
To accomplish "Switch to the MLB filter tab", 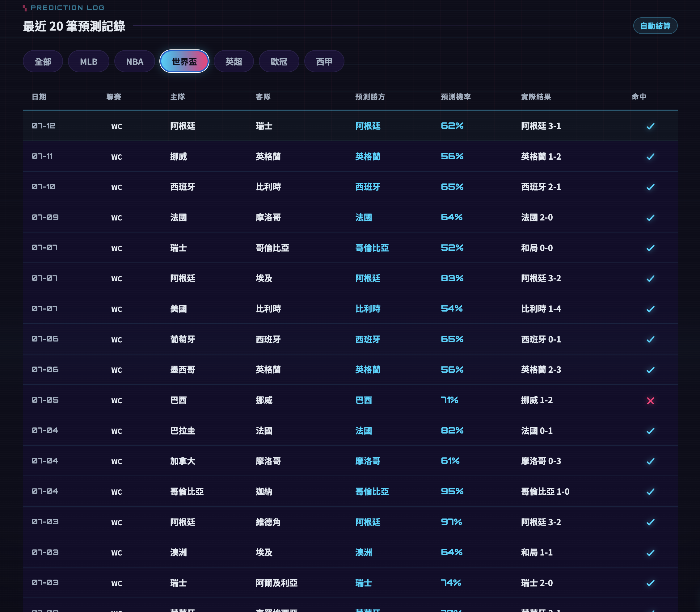I will click(x=88, y=61).
